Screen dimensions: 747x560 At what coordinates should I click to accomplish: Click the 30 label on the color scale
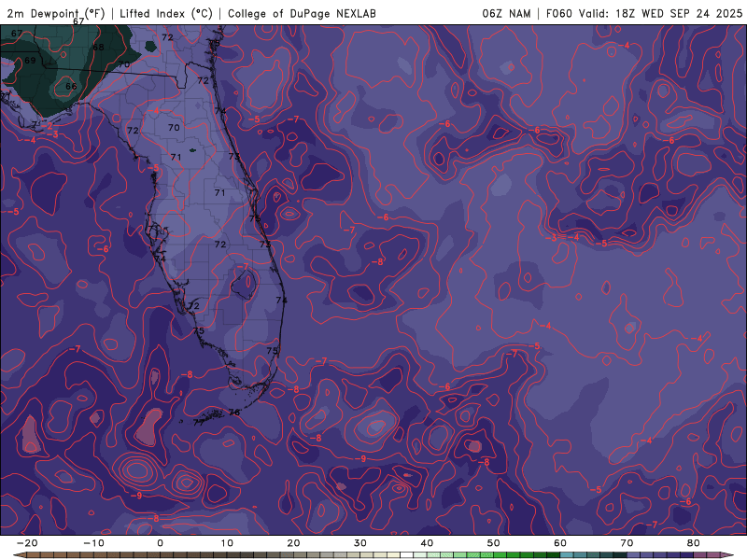[x=360, y=543]
